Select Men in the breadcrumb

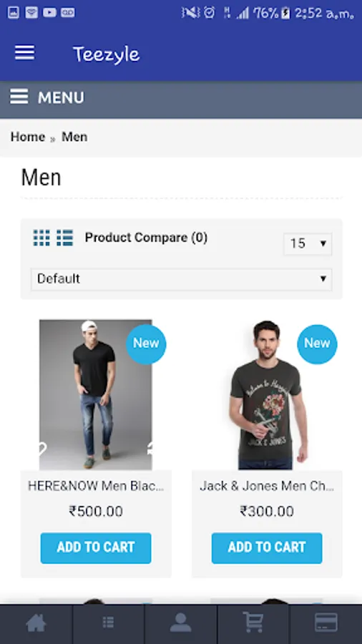(x=74, y=137)
